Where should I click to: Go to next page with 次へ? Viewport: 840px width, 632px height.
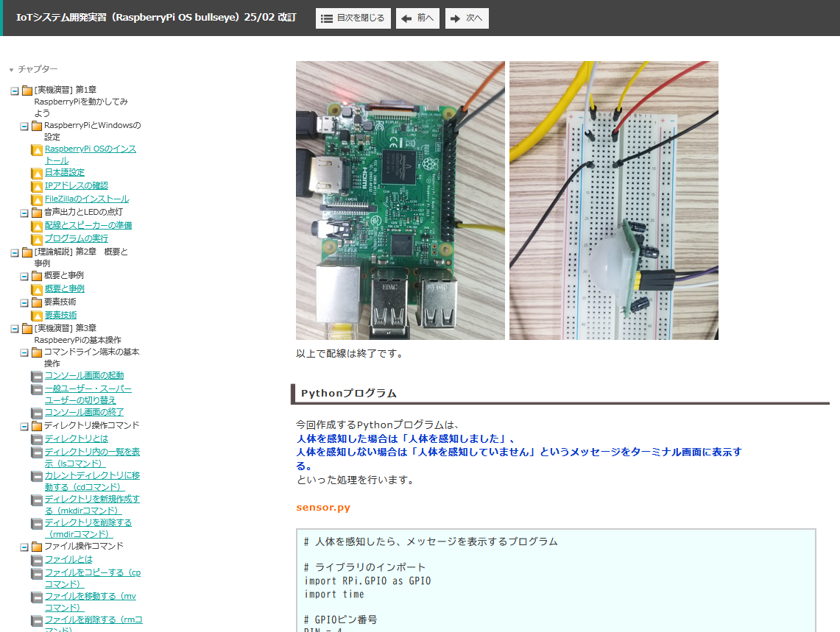pyautogui.click(x=467, y=18)
